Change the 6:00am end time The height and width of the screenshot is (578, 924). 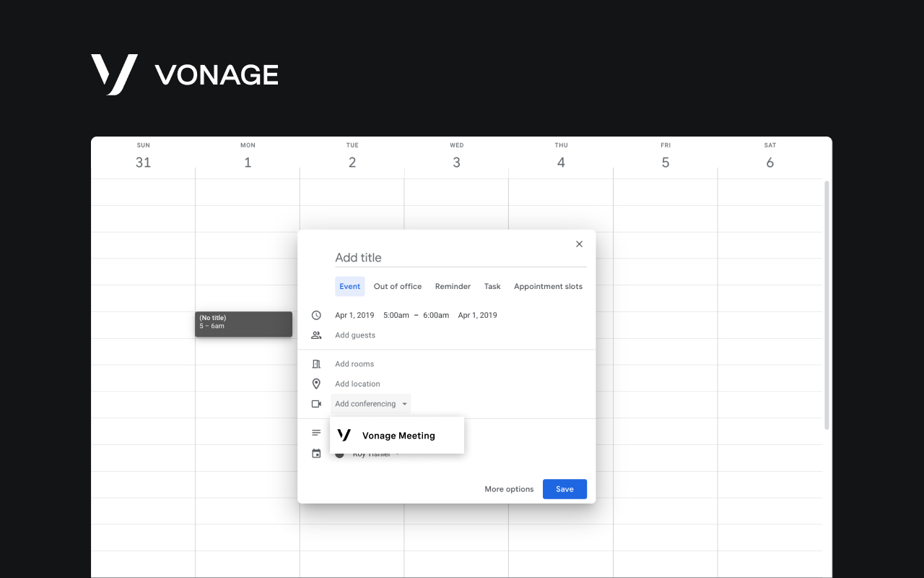(x=436, y=315)
